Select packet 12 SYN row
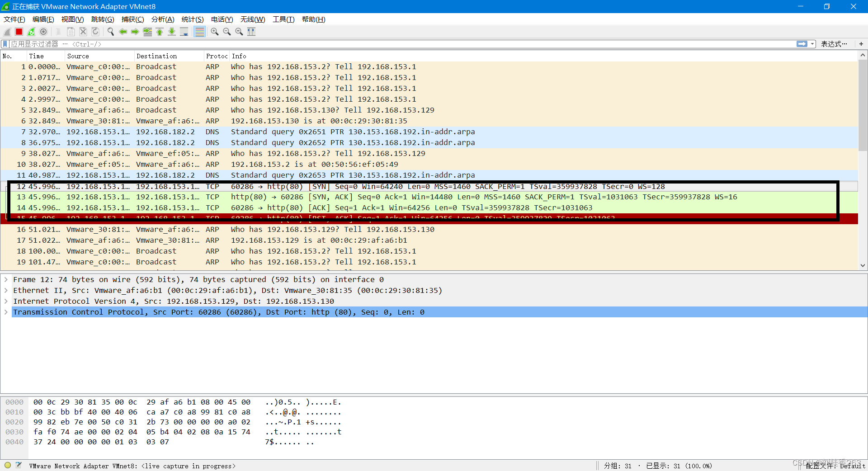 (x=429, y=186)
